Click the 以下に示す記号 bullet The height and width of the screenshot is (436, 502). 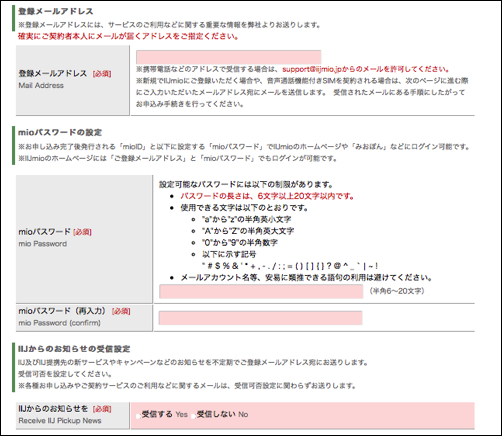(229, 254)
